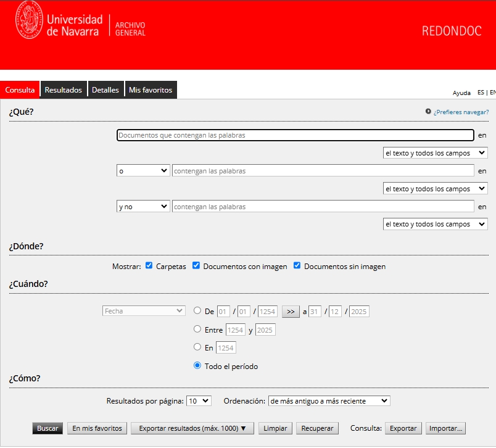Image resolution: width=496 pixels, height=448 pixels.
Task: Click the Limpiar button
Action: (x=275, y=428)
